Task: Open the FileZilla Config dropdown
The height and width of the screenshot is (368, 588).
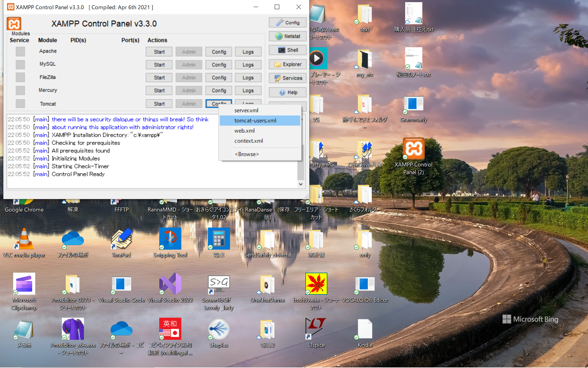Action: pyautogui.click(x=219, y=78)
